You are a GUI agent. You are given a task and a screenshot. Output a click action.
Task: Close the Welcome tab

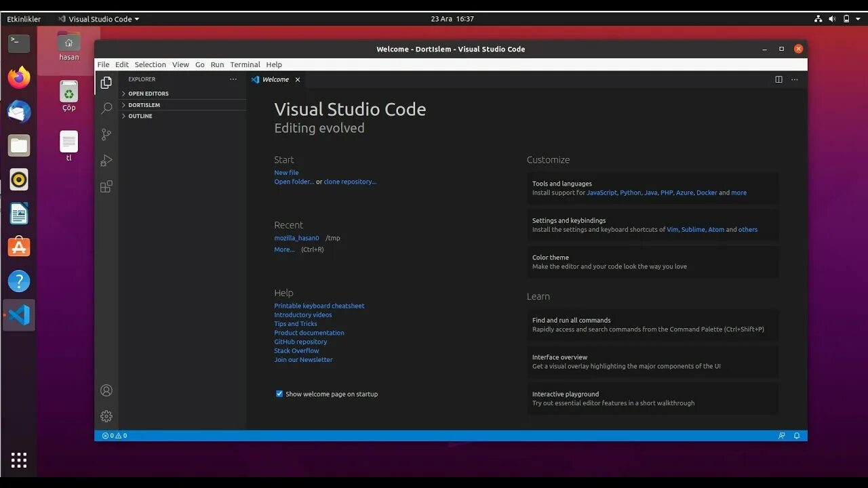click(x=297, y=79)
